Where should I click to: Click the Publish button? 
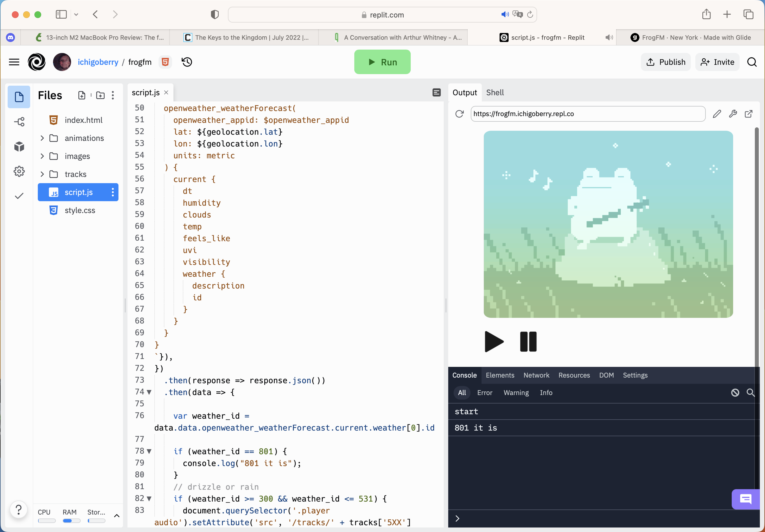(665, 62)
